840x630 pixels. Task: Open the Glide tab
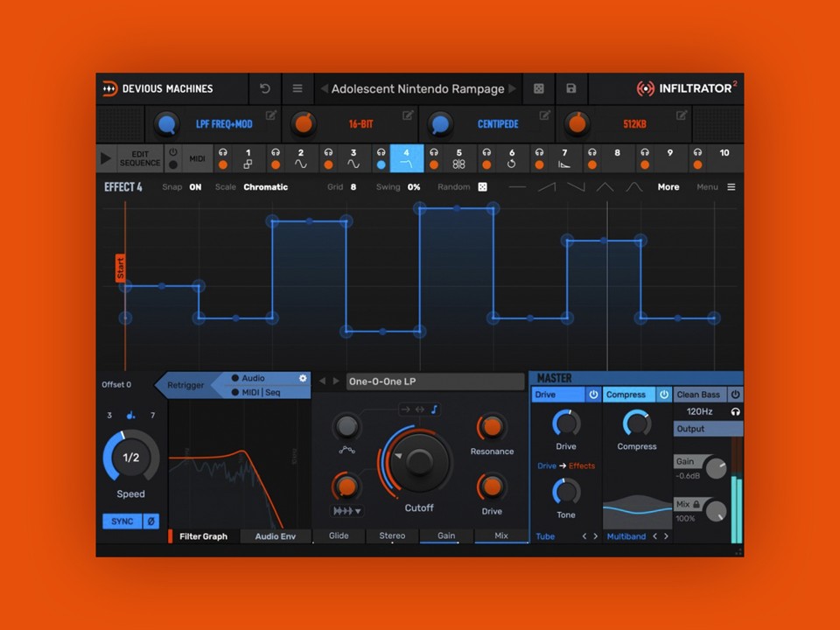pyautogui.click(x=339, y=535)
